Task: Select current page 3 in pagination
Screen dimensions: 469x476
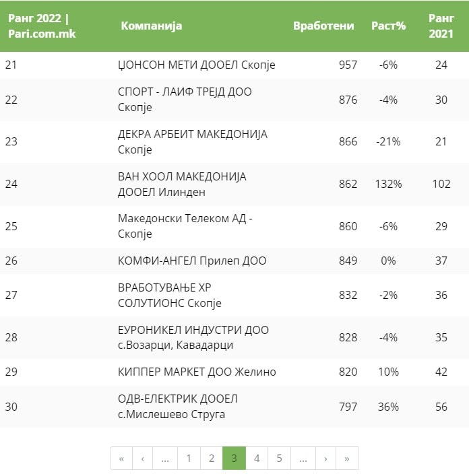Action: pos(234,458)
